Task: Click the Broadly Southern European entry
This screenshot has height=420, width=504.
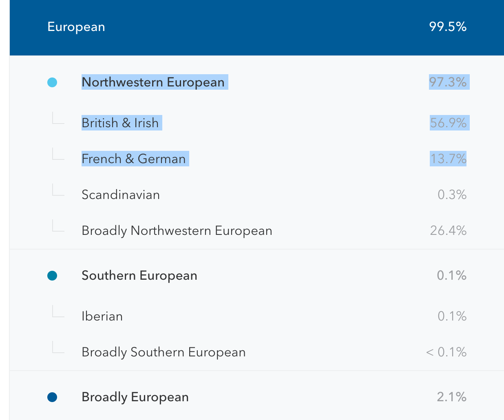Action: (x=164, y=352)
